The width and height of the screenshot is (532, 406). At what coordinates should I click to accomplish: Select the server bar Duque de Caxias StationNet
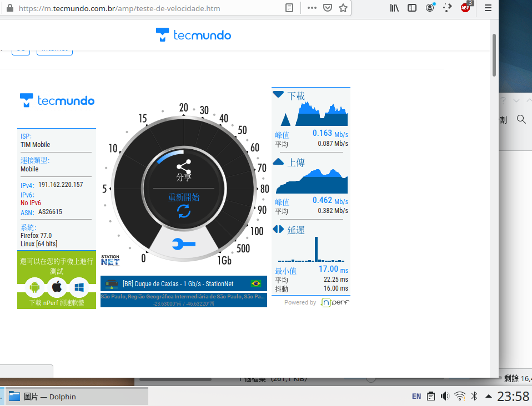[x=184, y=283]
